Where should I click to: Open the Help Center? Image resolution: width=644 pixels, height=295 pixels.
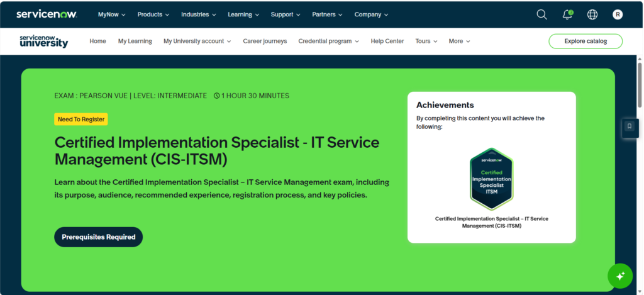pyautogui.click(x=387, y=41)
